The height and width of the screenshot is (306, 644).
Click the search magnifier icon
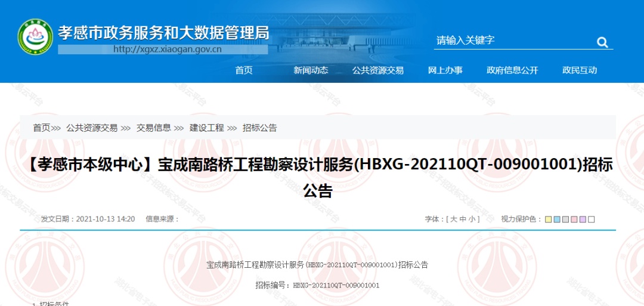(x=602, y=42)
